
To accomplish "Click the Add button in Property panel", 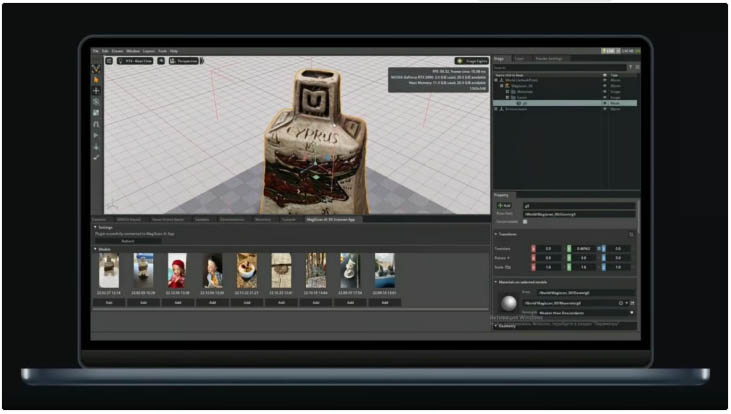I will (x=504, y=205).
